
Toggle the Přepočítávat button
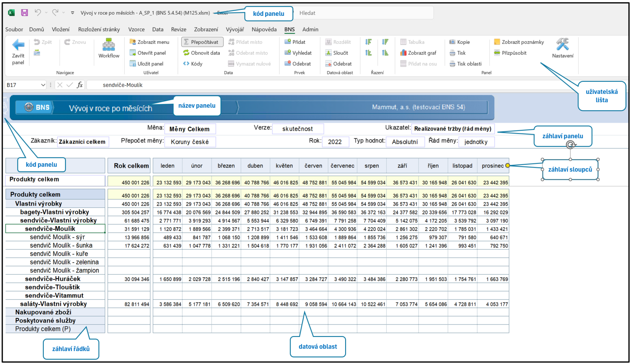point(202,42)
